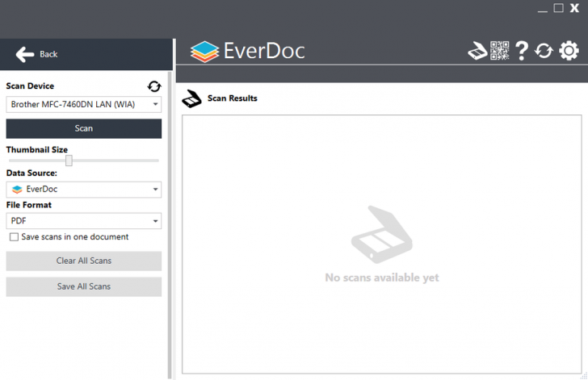Click the 'Scan Device' label
588x380 pixels.
[x=30, y=86]
